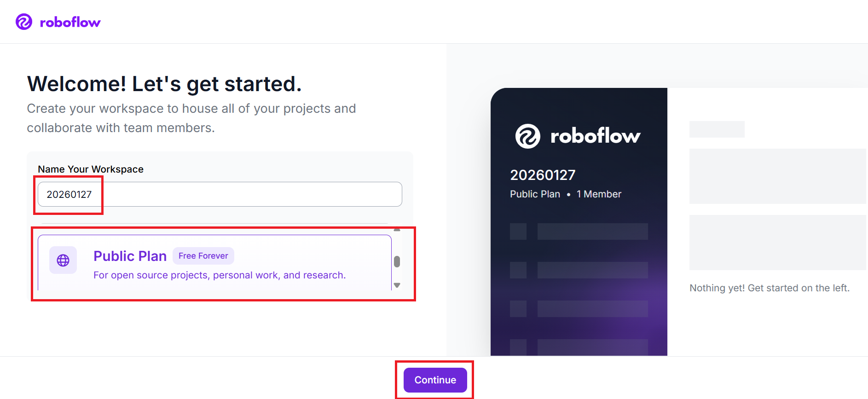Click the Name Your Workspace label
Viewport: 868px width, 399px height.
coord(91,169)
